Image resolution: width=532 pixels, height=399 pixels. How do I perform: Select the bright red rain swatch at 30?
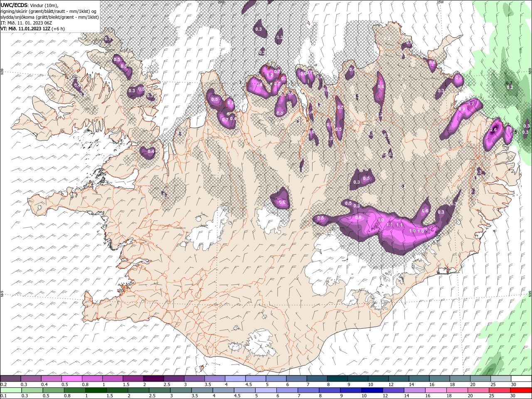click(521, 390)
